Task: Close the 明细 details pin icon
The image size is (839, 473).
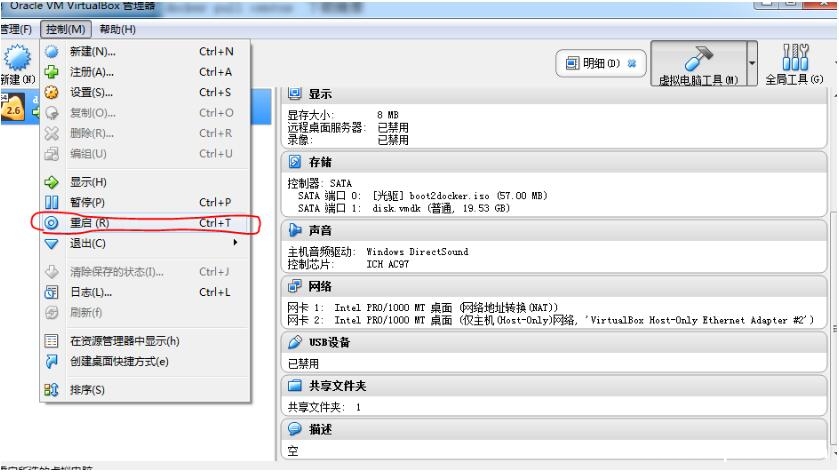Action: tap(632, 63)
